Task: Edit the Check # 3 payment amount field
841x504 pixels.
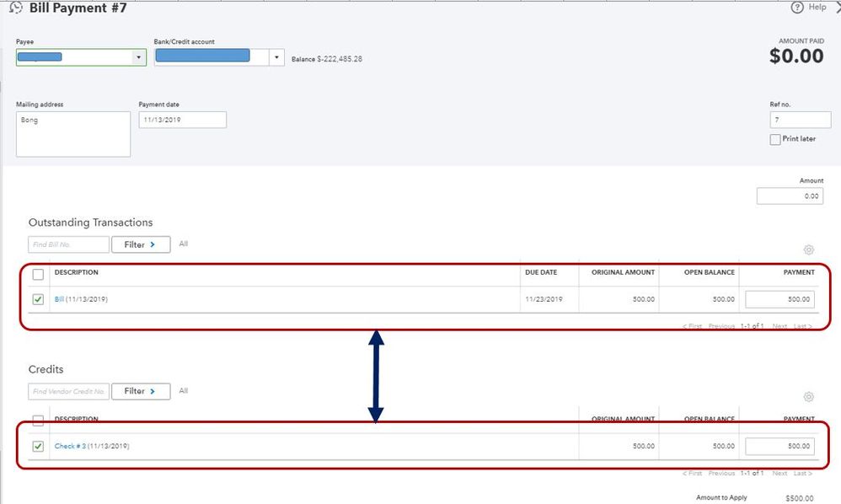Action: click(779, 446)
